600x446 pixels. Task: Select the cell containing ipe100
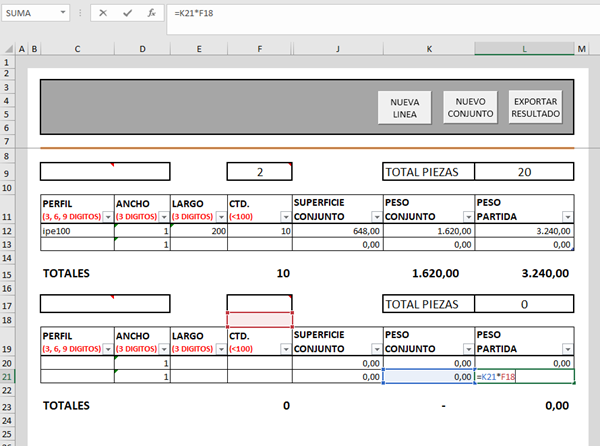point(77,230)
